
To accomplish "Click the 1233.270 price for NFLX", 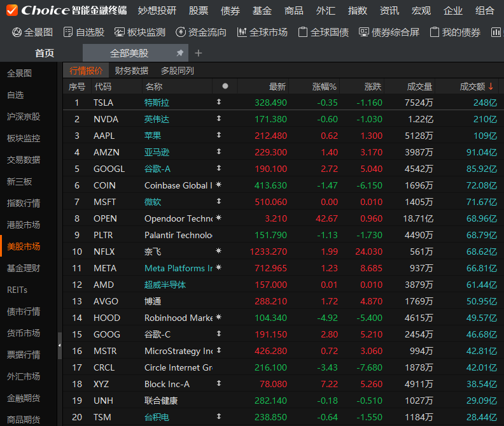I will tap(269, 252).
